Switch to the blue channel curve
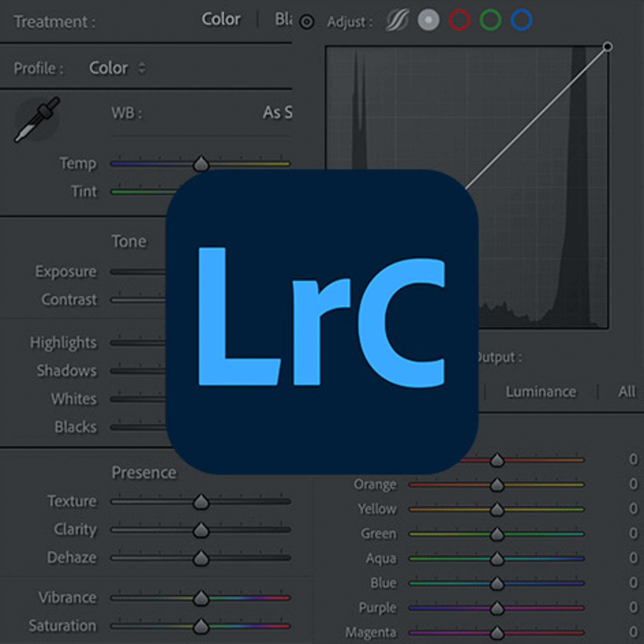 pyautogui.click(x=521, y=20)
